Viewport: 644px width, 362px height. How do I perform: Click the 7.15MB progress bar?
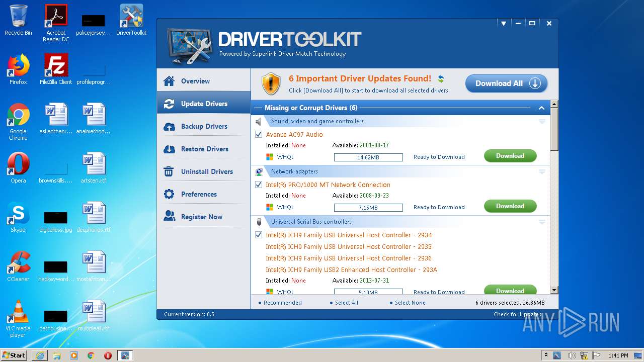pos(368,208)
